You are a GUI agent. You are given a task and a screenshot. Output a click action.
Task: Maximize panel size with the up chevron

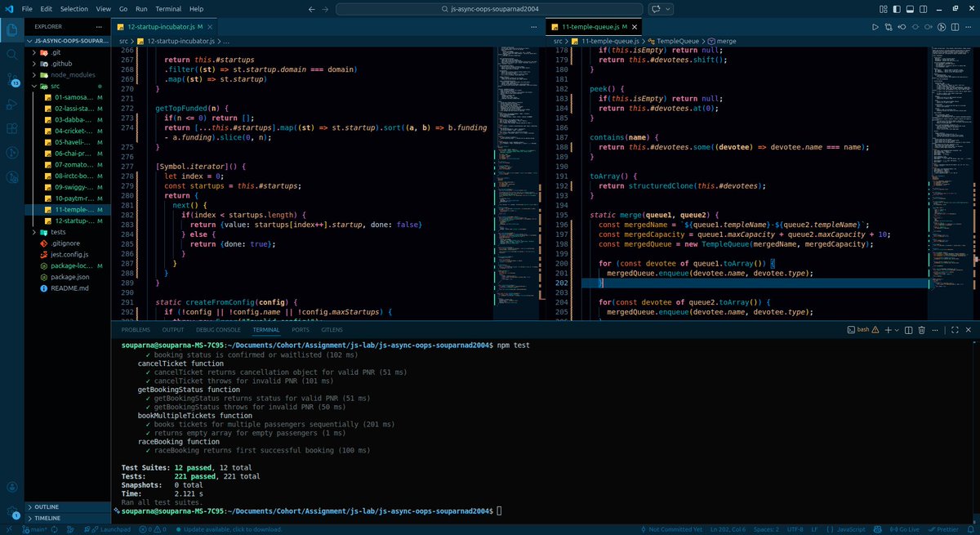coord(955,329)
